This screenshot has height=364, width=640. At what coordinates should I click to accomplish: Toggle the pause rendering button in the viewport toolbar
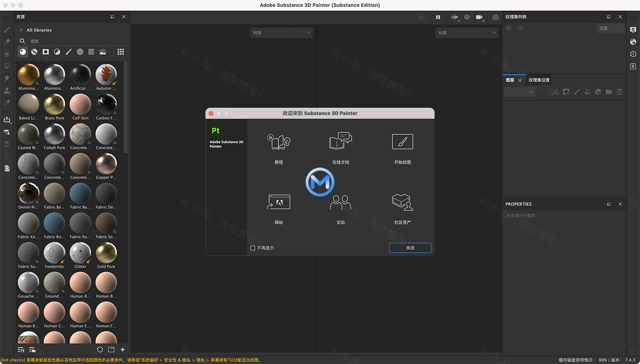pos(438,17)
